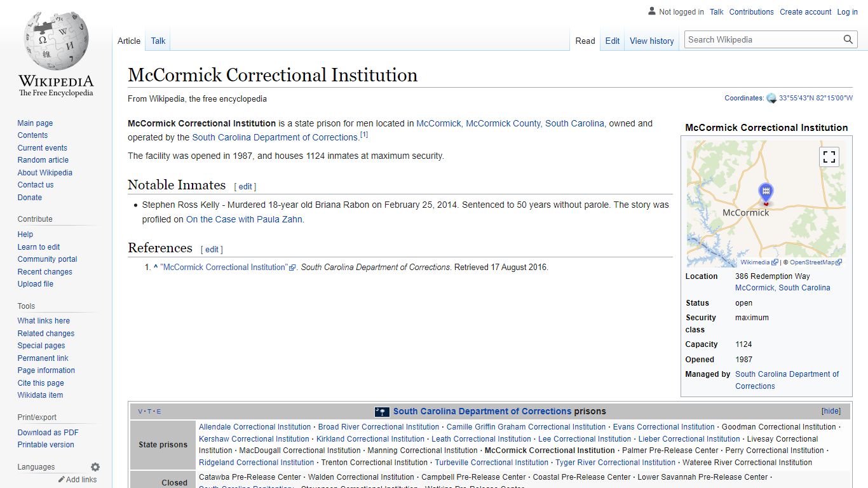This screenshot has width=868, height=488.
Task: Click the McCormick map thumbnail
Action: click(766, 203)
